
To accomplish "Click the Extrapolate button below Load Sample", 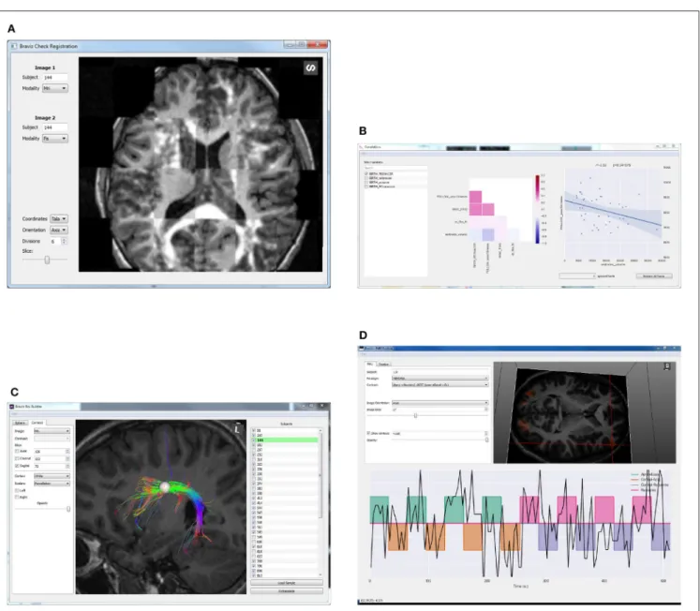I will (x=287, y=591).
